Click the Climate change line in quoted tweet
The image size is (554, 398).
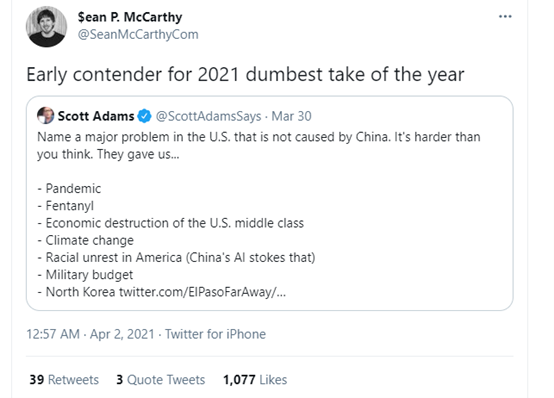pos(86,240)
